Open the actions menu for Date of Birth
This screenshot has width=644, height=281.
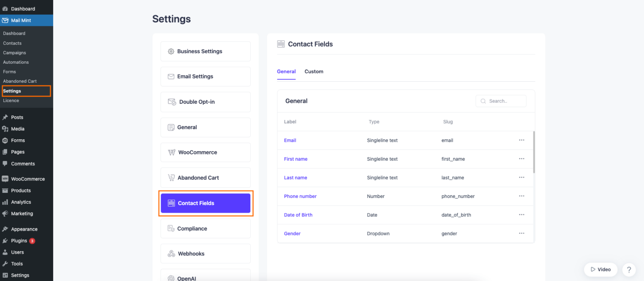pyautogui.click(x=522, y=215)
